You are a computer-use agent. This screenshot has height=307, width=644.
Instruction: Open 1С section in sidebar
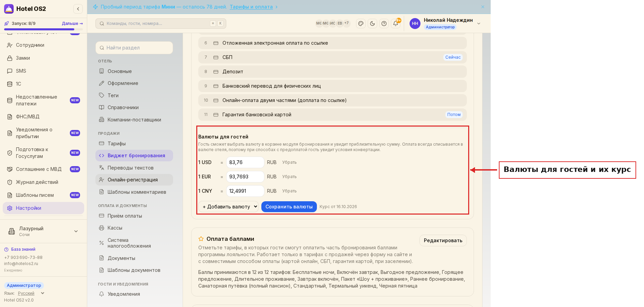coord(44,84)
